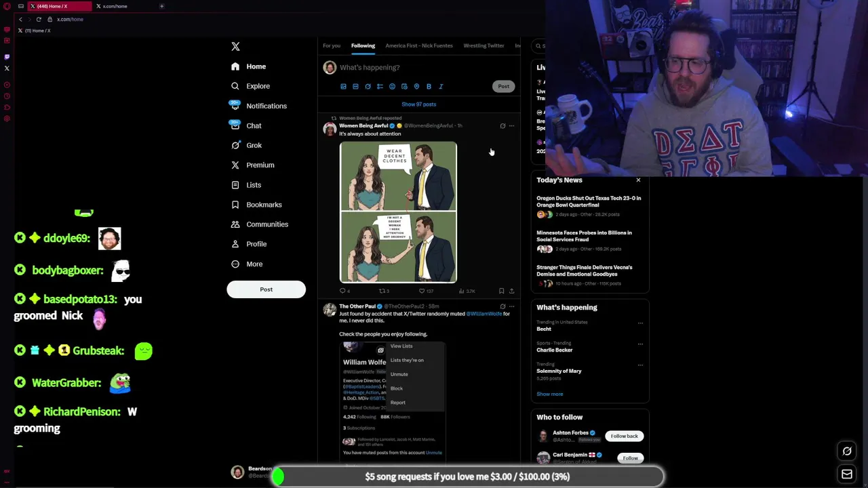Repost the Women Being Awful post
The image size is (868, 488).
(x=383, y=291)
